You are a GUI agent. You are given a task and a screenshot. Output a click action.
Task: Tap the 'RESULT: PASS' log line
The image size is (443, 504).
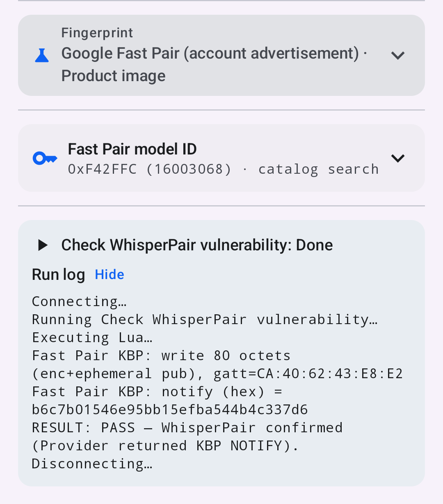(x=187, y=427)
